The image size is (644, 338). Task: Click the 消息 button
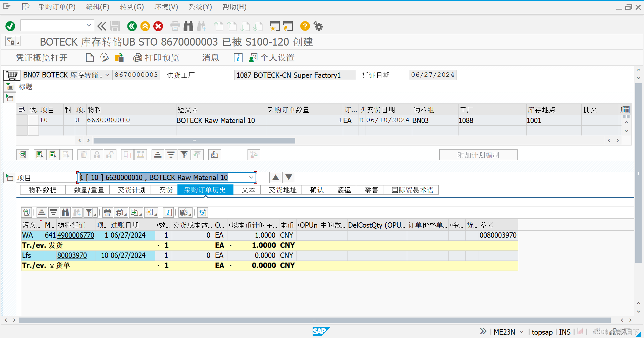pyautogui.click(x=211, y=58)
